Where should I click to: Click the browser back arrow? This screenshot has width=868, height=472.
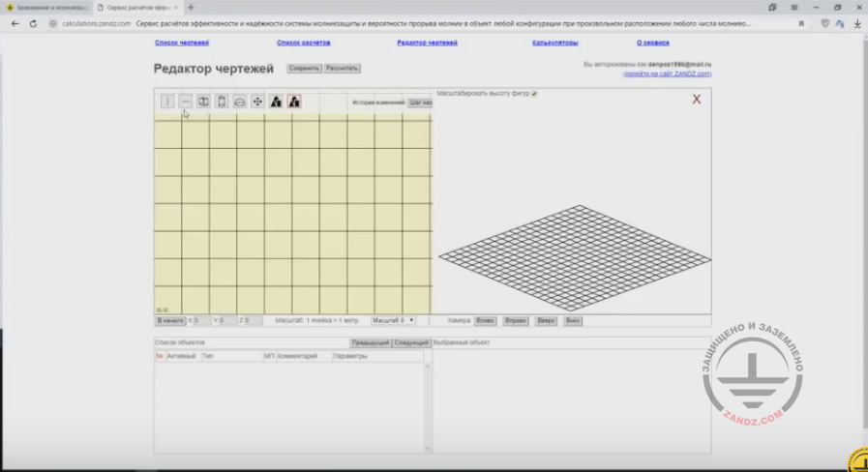15,24
